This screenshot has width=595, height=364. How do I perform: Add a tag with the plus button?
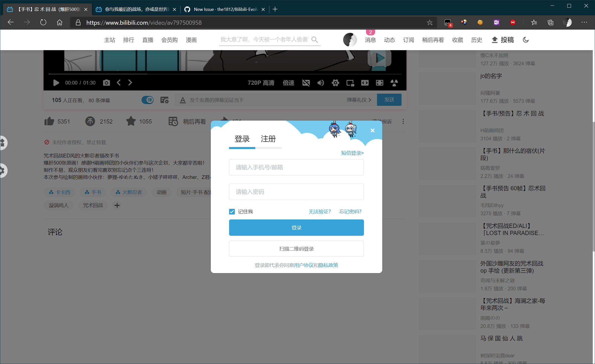click(117, 205)
